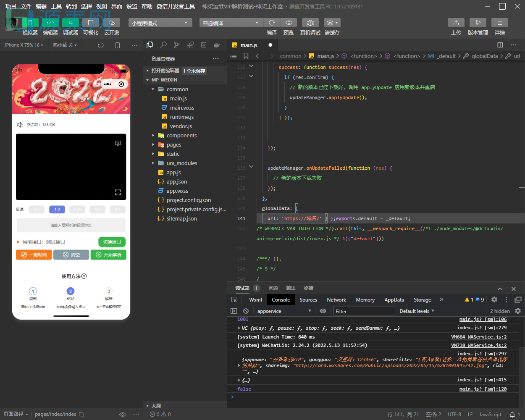Click the 上传 upload icon
The width and height of the screenshot is (525, 420).
(x=456, y=23)
